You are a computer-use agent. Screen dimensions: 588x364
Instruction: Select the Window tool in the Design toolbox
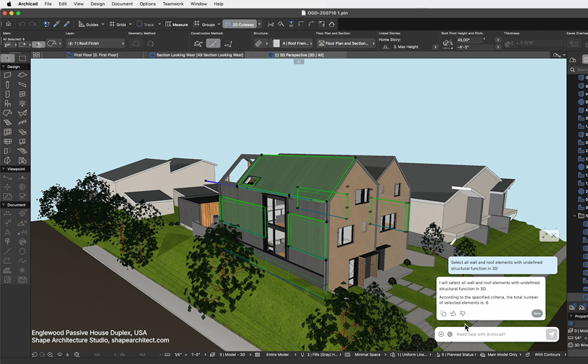[22, 94]
